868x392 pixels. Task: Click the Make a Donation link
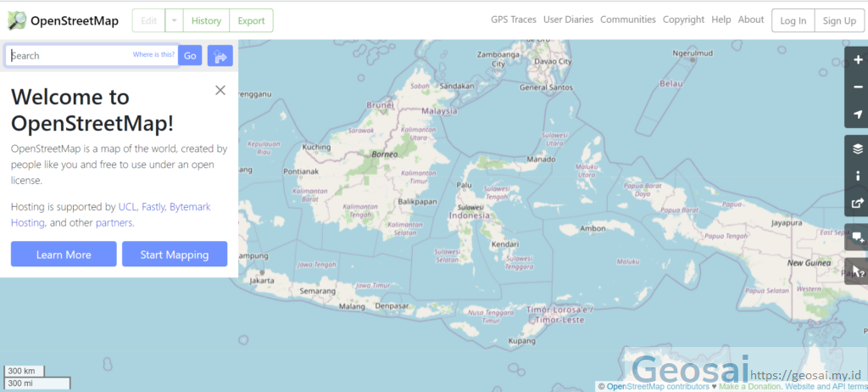tap(749, 386)
